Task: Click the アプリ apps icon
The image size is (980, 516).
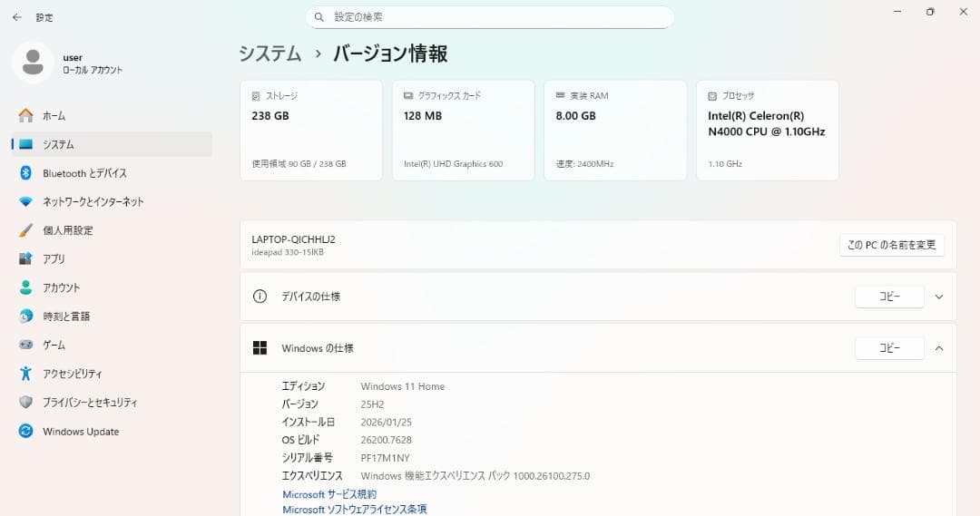Action: point(25,258)
